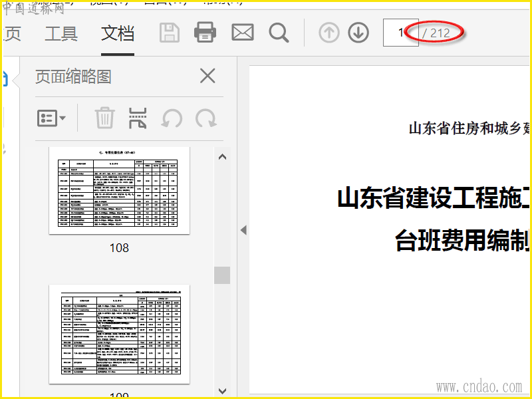
Task: Collapse the side panel with left triangle
Action: click(x=243, y=230)
